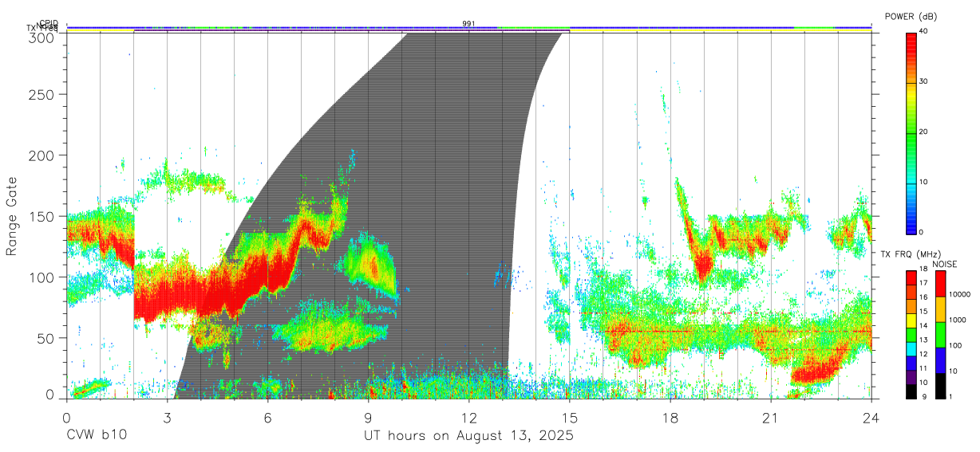Viewport: 980px width, 452px height.
Task: Click the '12' tick on UT hours axis
Action: [468, 418]
